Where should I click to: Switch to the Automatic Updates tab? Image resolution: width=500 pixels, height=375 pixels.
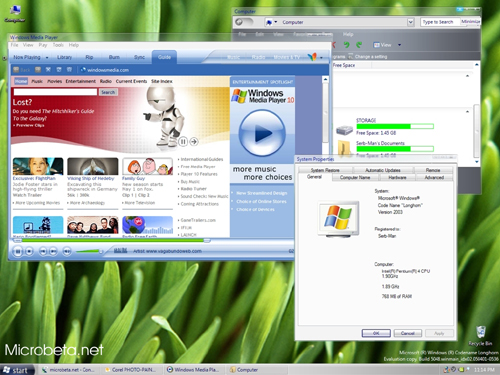click(x=383, y=170)
